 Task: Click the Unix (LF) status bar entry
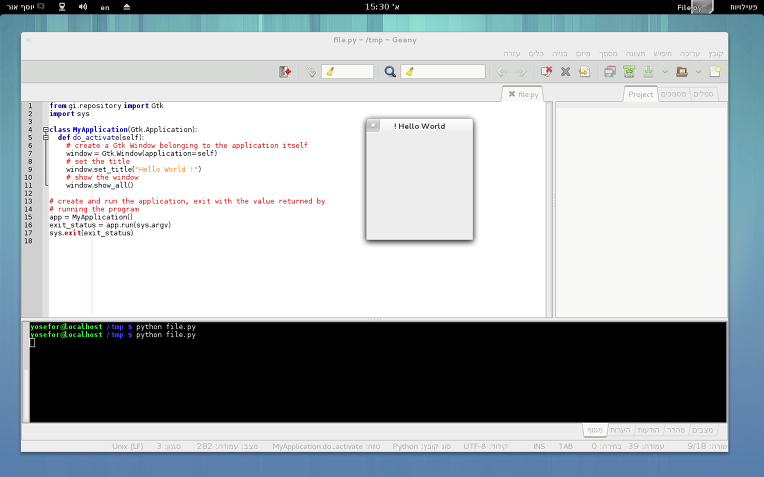(128, 446)
